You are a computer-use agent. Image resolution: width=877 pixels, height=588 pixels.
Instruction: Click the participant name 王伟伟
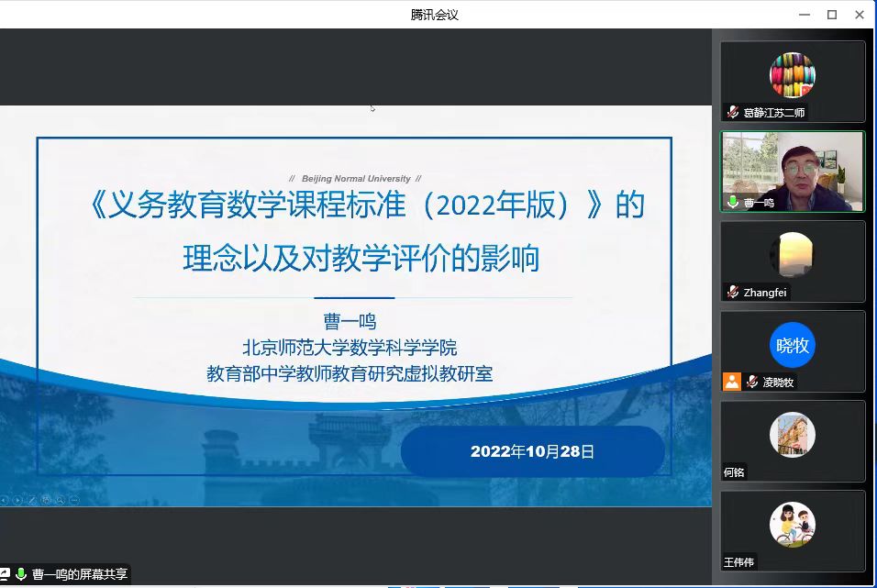tap(738, 562)
